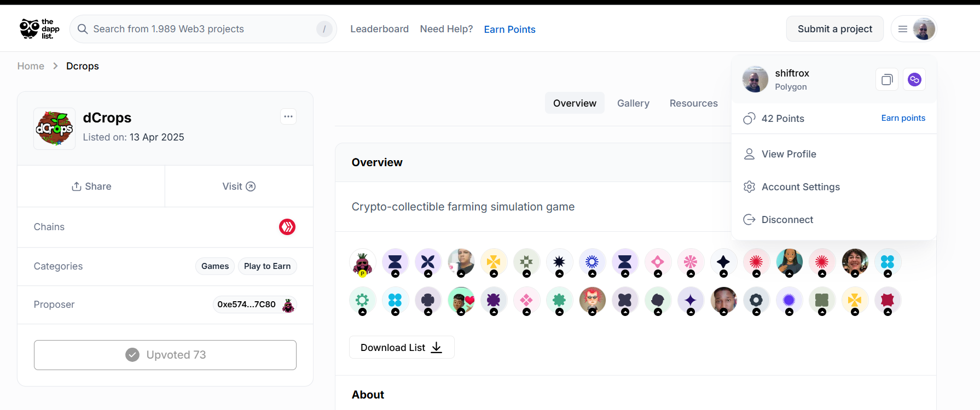Click the red spiky-hair cartoon avatar

(592, 301)
